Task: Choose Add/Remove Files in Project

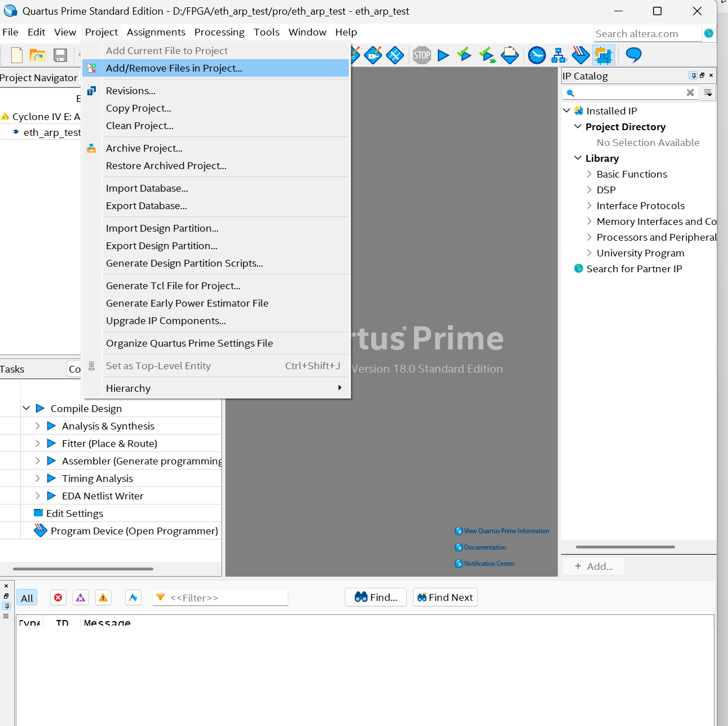Action: (216, 68)
